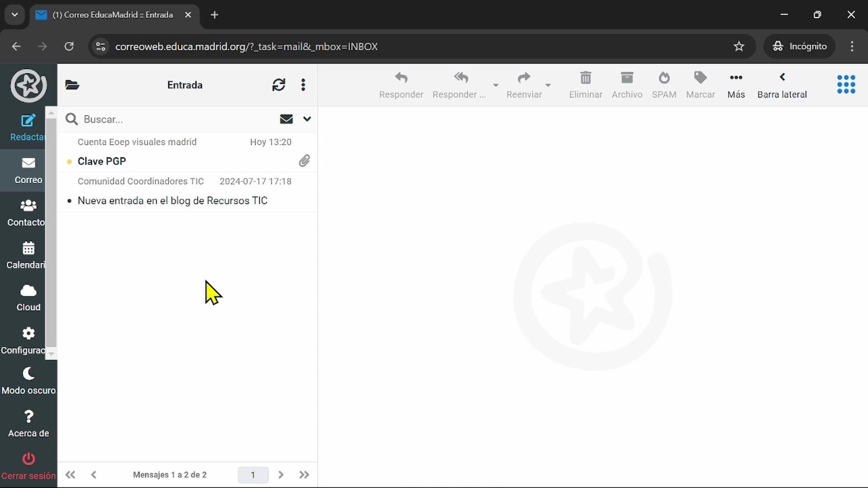Open the folder list icon
Viewport: 868px width, 488px height.
click(72, 85)
